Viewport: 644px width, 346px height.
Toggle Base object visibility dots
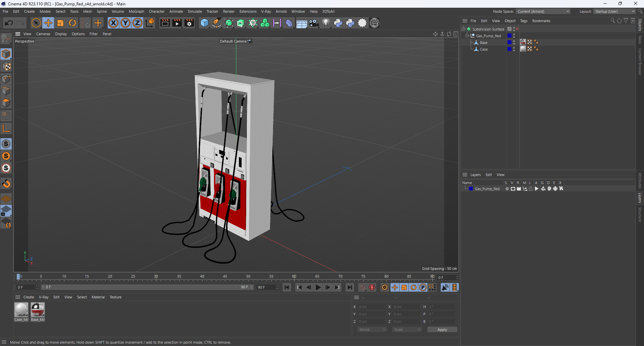click(514, 42)
